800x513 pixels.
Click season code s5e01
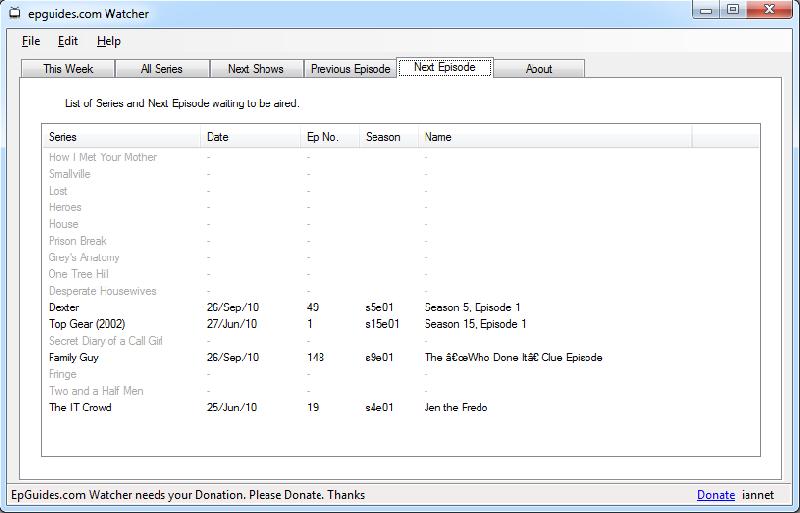pos(380,307)
